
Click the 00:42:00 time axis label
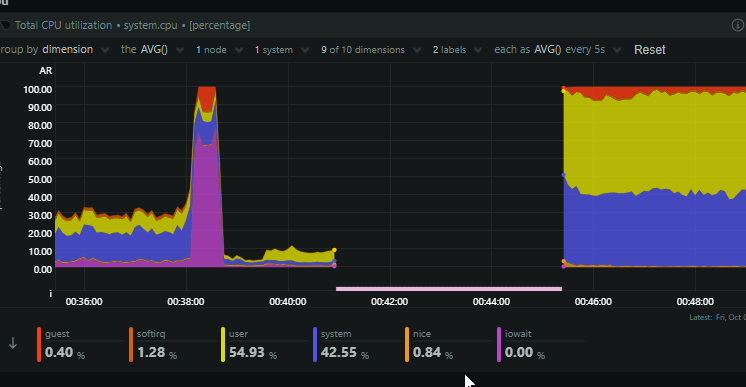click(389, 301)
